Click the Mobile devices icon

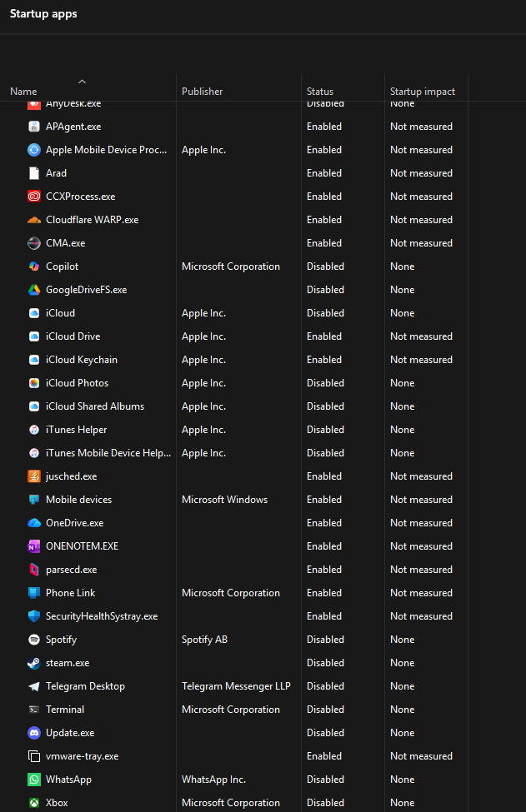[x=34, y=499]
